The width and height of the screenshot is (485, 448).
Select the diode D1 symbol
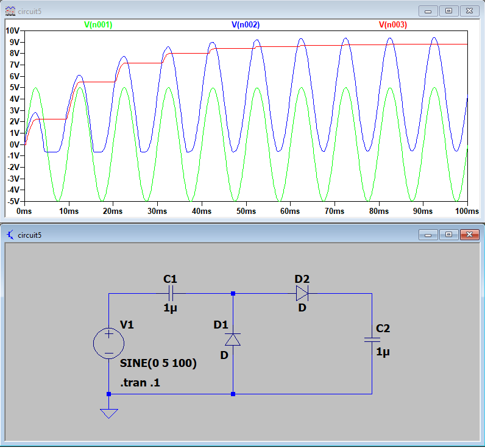click(233, 340)
